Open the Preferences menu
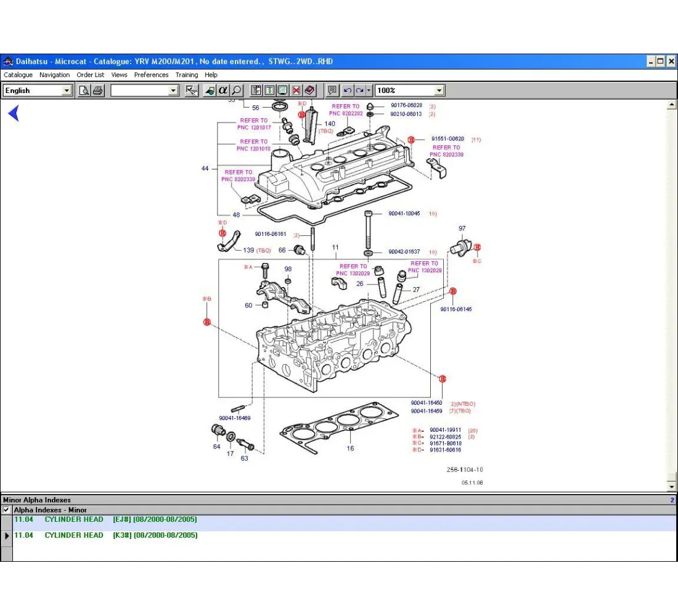 point(152,75)
